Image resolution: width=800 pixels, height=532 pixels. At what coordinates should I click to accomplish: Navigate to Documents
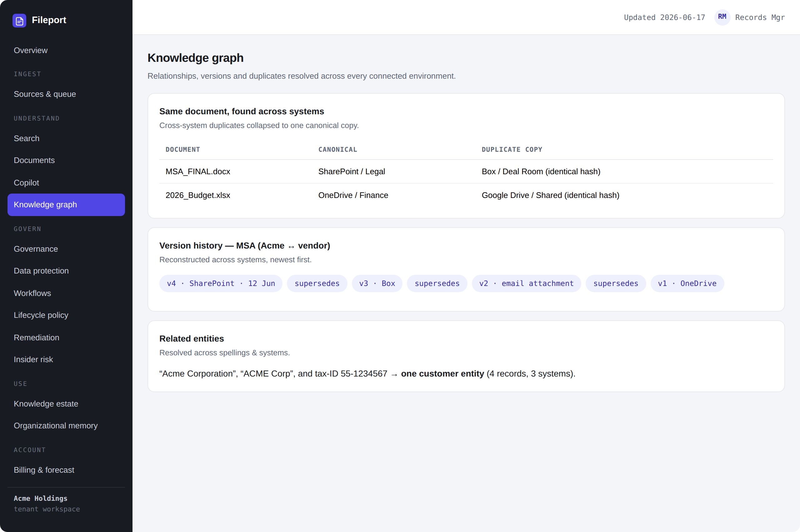[x=66, y=160]
